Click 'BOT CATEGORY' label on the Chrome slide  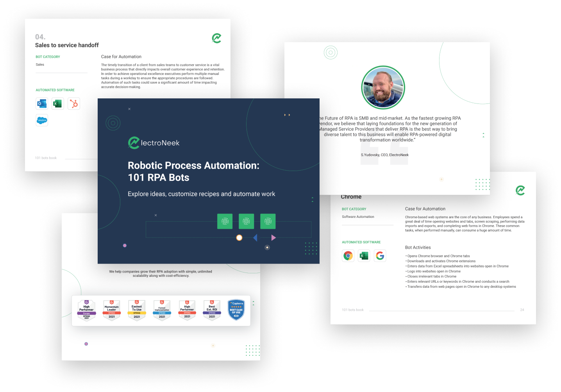click(354, 209)
